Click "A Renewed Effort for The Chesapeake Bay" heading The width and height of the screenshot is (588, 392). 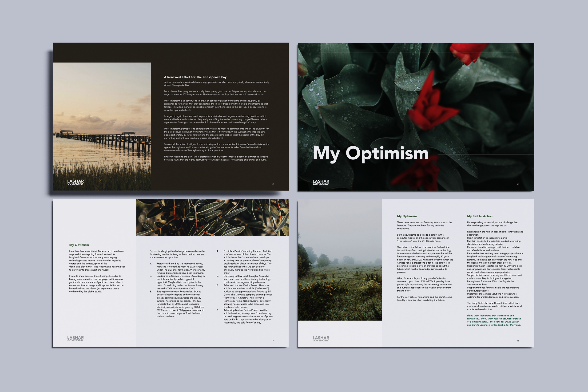coord(195,77)
